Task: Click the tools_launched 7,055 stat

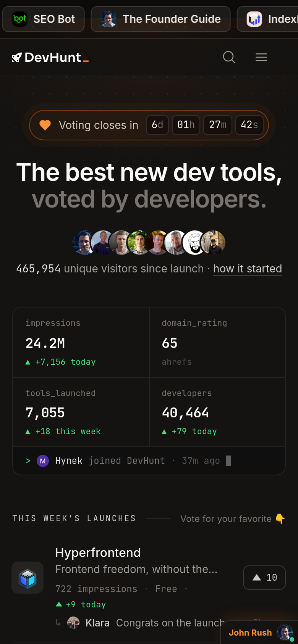Action: (81, 412)
